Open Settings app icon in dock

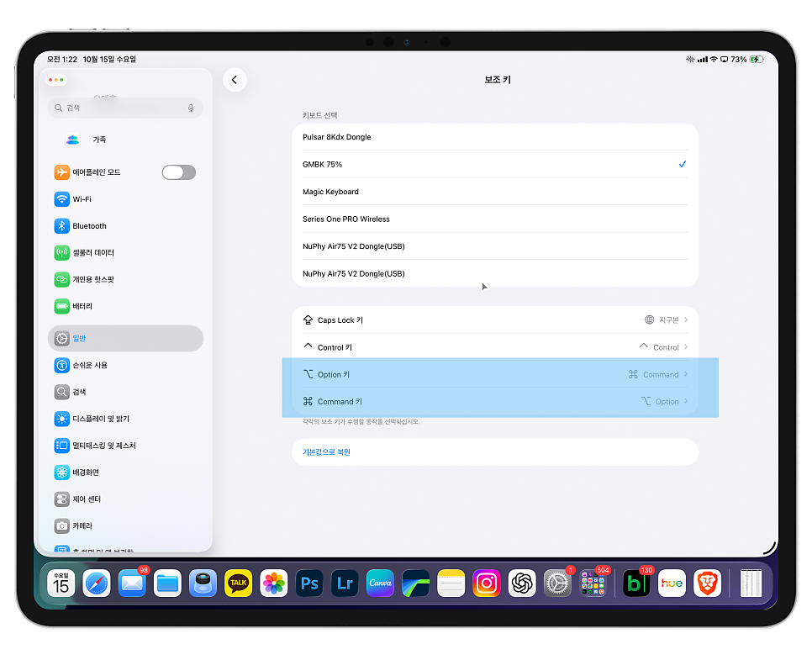(x=558, y=583)
